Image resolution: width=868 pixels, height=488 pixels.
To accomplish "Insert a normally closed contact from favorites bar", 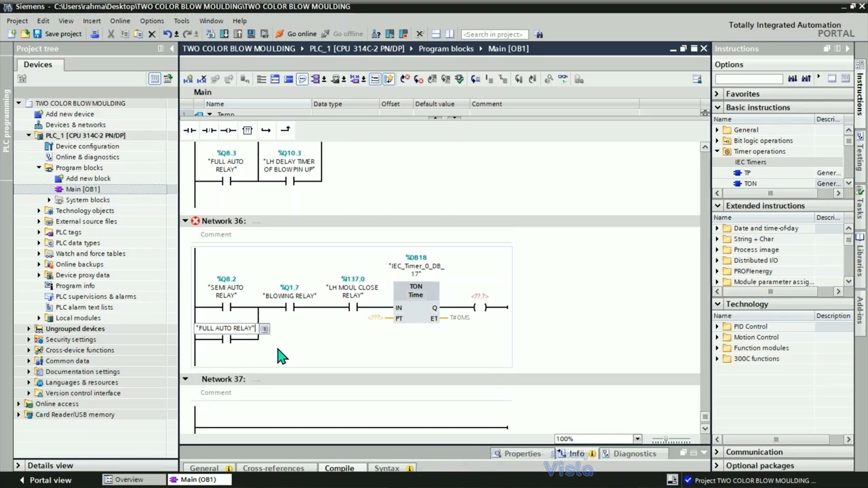I will tap(209, 130).
